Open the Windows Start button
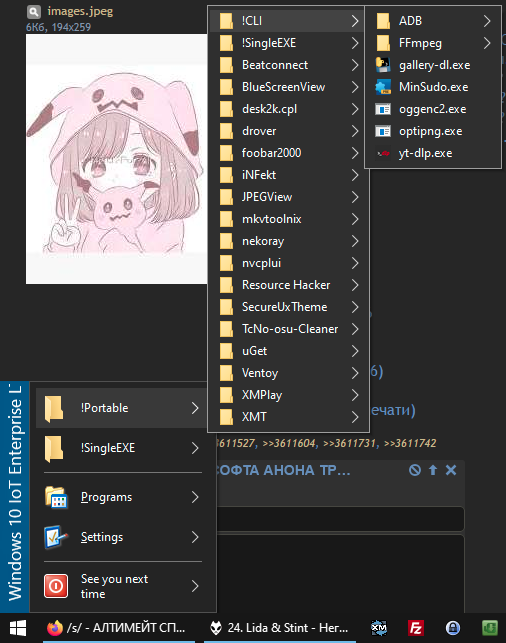 click(18, 628)
